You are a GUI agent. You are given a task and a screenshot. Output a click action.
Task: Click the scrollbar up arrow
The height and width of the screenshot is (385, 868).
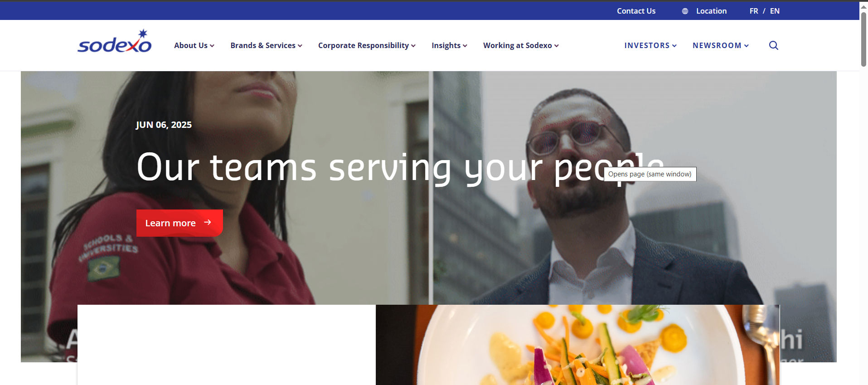863,6
